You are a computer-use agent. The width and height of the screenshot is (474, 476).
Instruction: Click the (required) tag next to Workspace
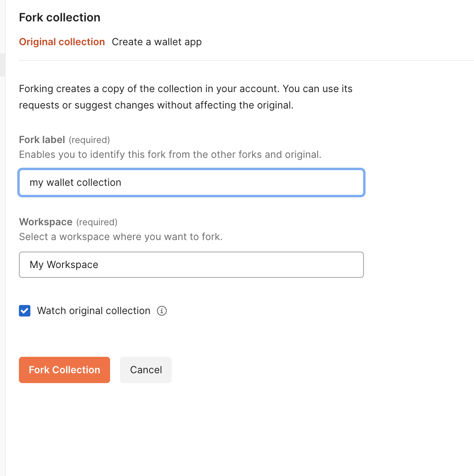[97, 222]
